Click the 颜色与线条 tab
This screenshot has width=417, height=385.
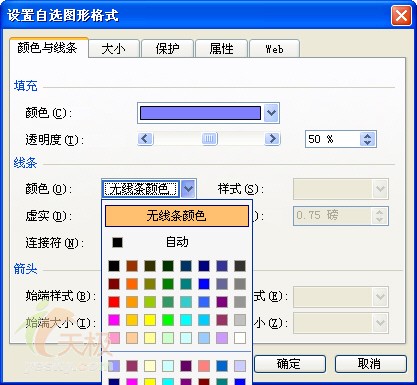49,48
